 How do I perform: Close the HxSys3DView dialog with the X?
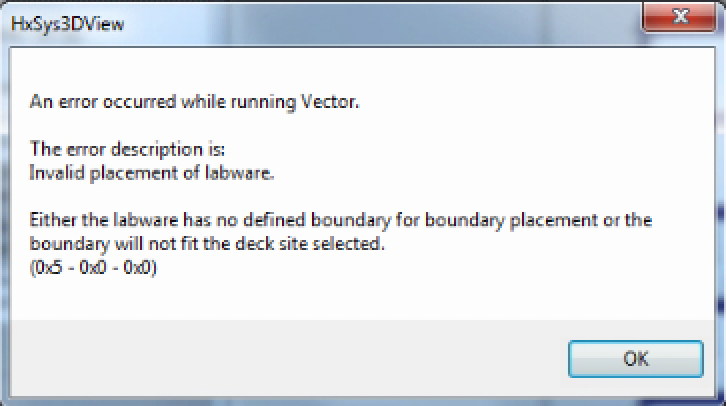coord(679,19)
